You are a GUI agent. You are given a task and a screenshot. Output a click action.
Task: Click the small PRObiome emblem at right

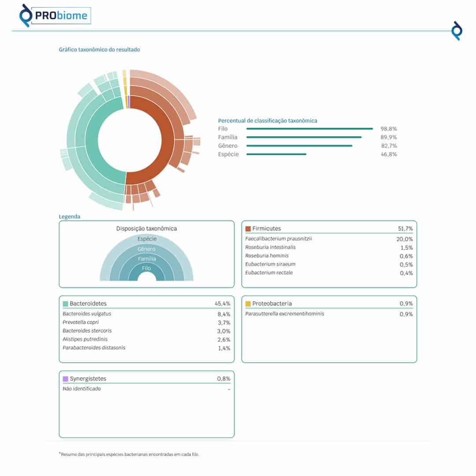[457, 30]
